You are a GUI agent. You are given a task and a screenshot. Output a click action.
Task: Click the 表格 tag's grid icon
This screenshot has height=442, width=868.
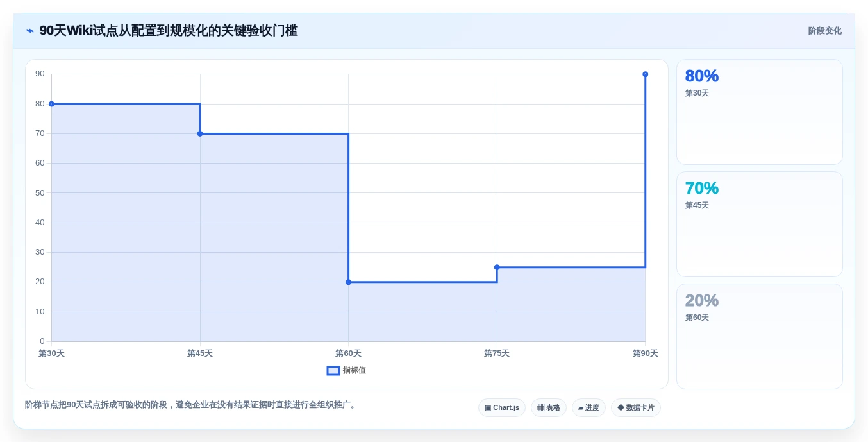coord(540,407)
